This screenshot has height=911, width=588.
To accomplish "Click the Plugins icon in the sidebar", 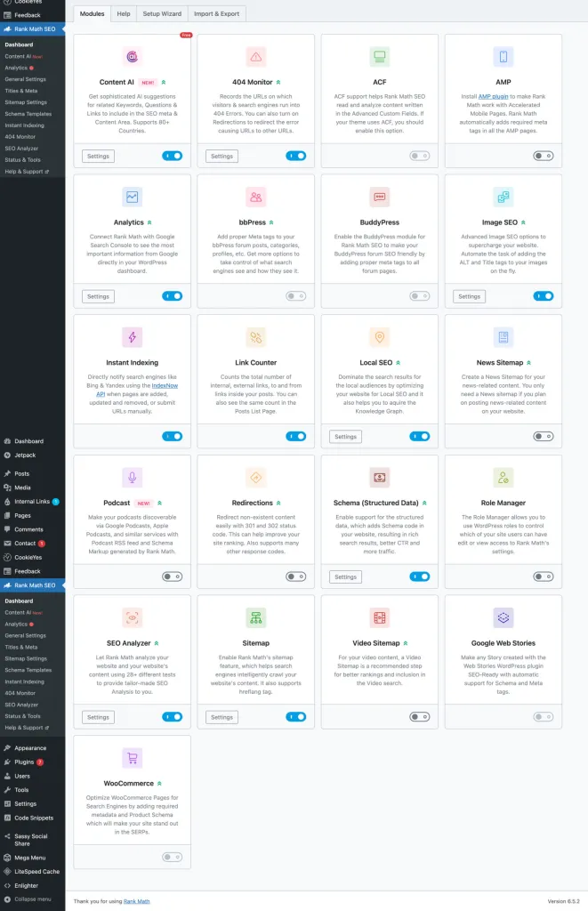I will coord(7,762).
